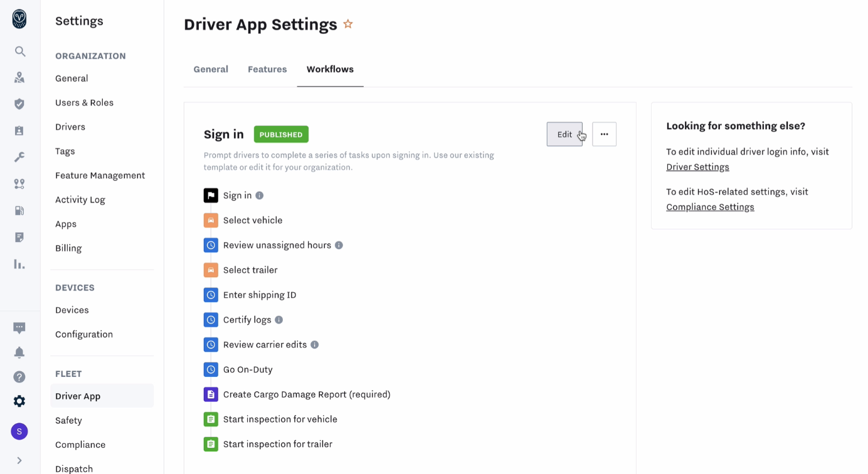The height and width of the screenshot is (474, 868).
Task: Open the Maintenance wrench icon
Action: [x=19, y=157]
